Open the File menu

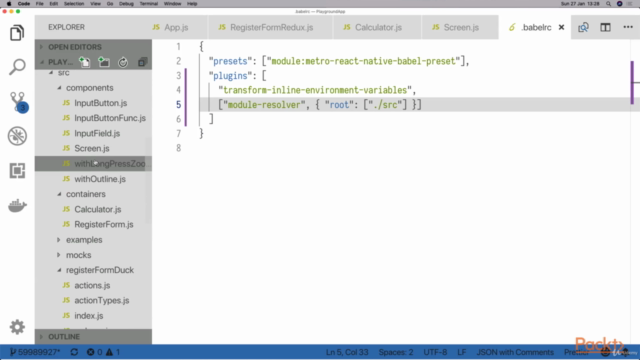click(40, 4)
